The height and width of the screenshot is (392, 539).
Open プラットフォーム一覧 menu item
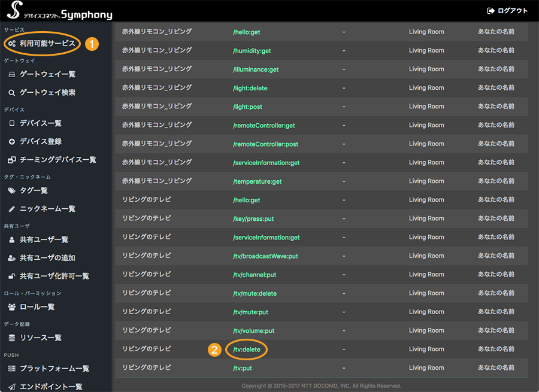[54, 369]
